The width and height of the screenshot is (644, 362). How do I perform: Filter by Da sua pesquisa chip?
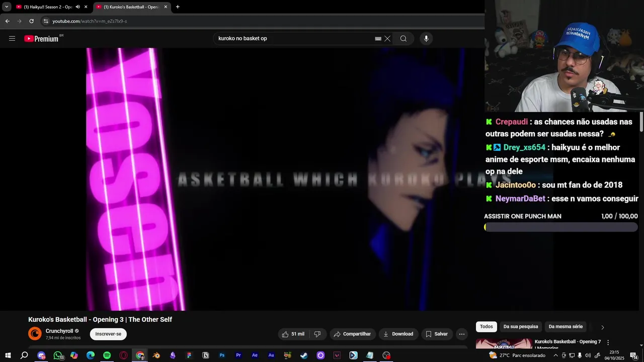coord(521,327)
